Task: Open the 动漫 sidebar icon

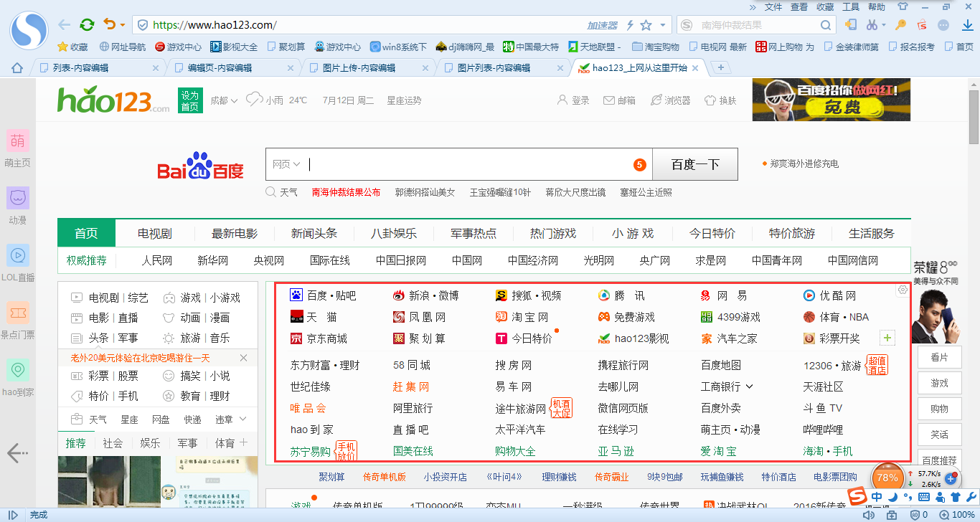Action: click(x=17, y=198)
